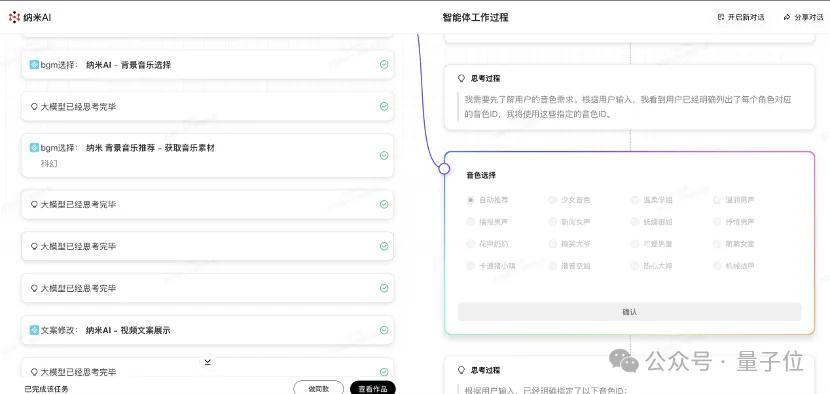Open the result via 查看作品 button
The image size is (830, 394).
point(373,388)
